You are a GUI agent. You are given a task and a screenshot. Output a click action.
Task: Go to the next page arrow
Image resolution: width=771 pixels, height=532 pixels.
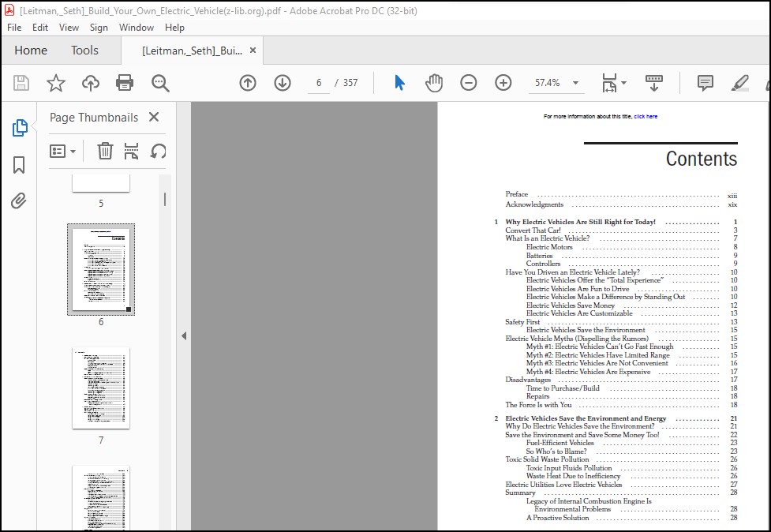(x=283, y=83)
